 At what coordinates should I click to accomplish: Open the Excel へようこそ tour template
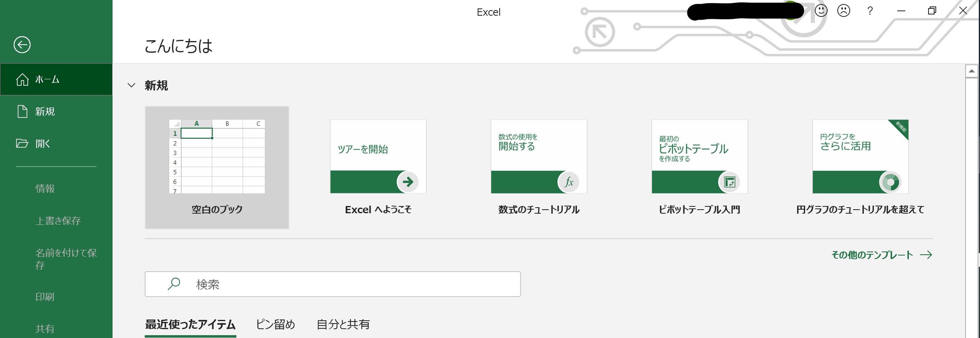click(x=378, y=167)
